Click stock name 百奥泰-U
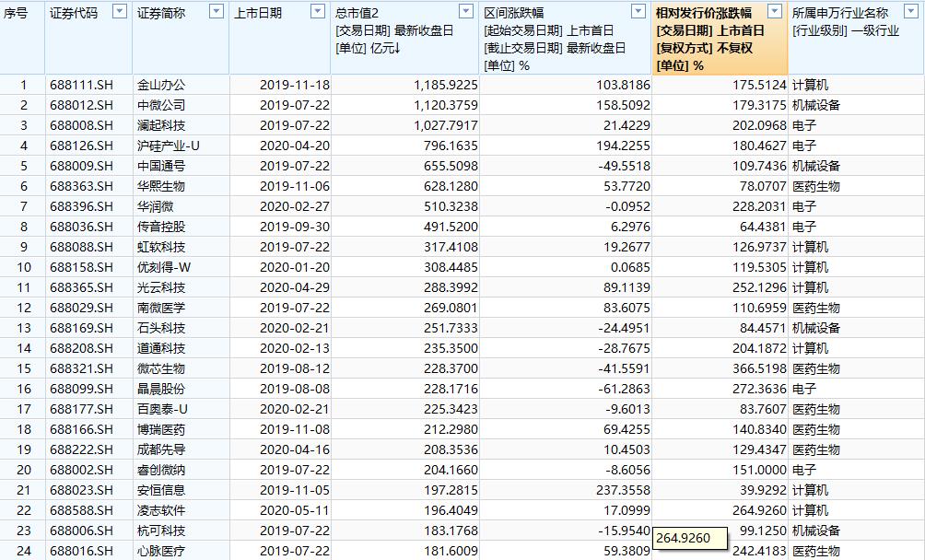This screenshot has height=560, width=925. [162, 409]
